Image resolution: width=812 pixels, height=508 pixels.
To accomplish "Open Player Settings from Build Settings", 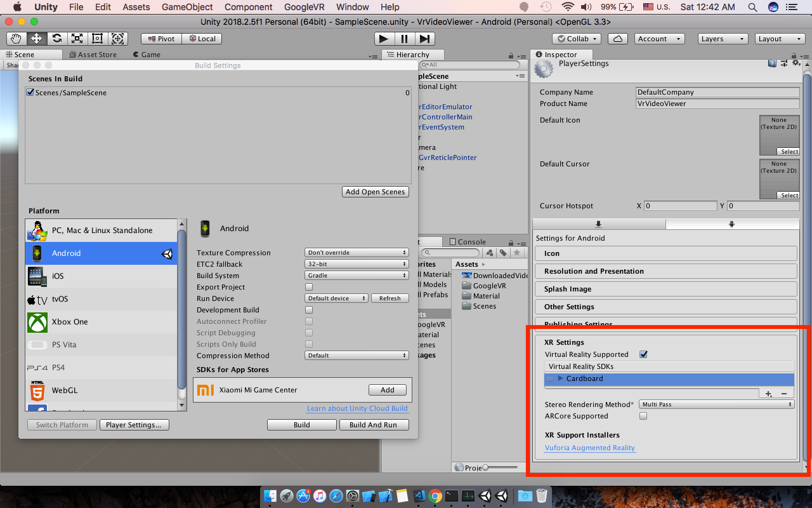I will pyautogui.click(x=134, y=425).
